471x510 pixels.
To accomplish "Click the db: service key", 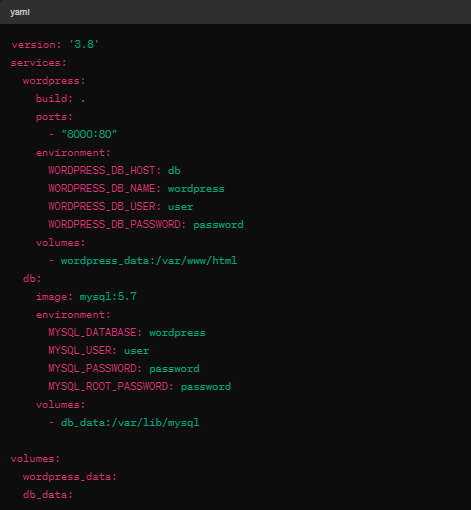I will pos(32,279).
